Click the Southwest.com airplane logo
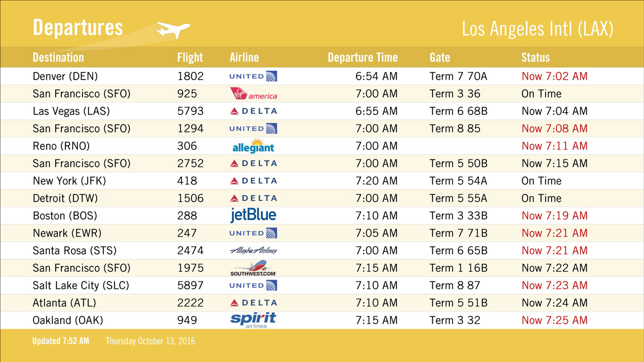The width and height of the screenshot is (644, 362). coord(253,268)
